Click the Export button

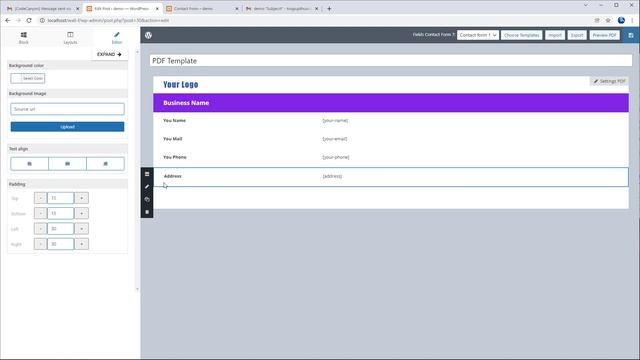[577, 35]
